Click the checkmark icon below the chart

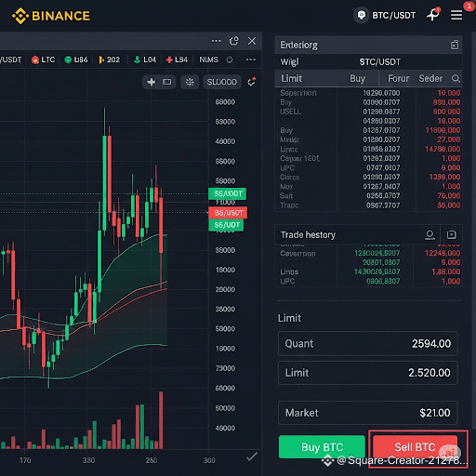[252, 456]
